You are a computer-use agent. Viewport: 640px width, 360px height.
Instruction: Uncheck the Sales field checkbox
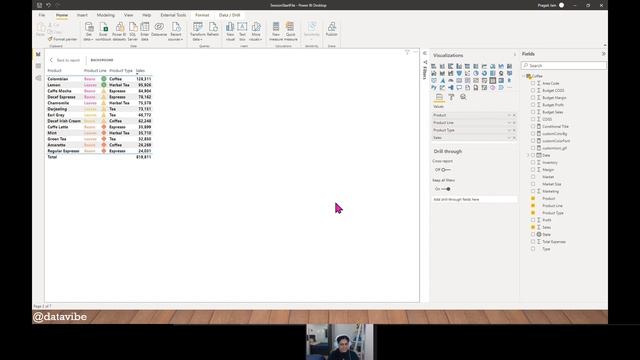tap(533, 227)
